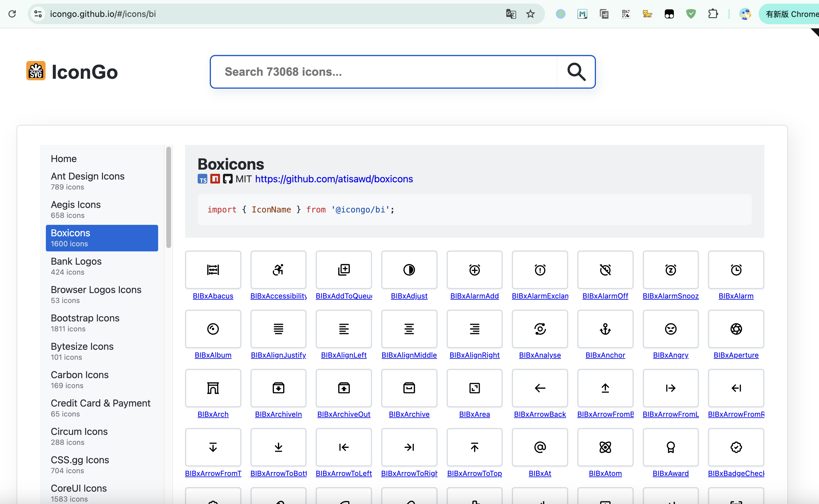Select the Boxicons sidebar entry

pyautogui.click(x=102, y=238)
